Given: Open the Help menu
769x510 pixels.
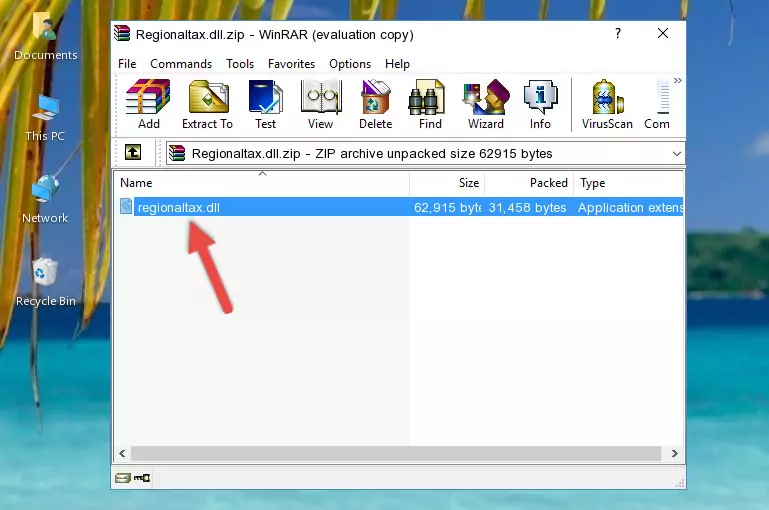Looking at the screenshot, I should point(397,64).
